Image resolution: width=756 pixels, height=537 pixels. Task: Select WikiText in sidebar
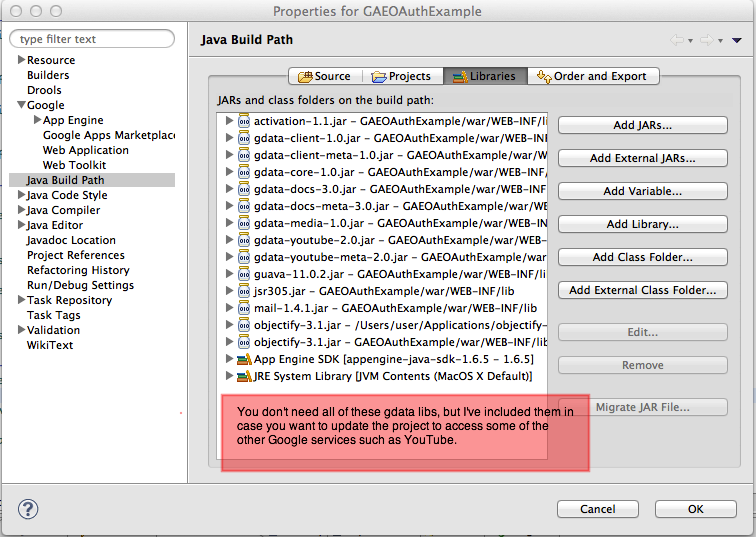click(x=50, y=345)
